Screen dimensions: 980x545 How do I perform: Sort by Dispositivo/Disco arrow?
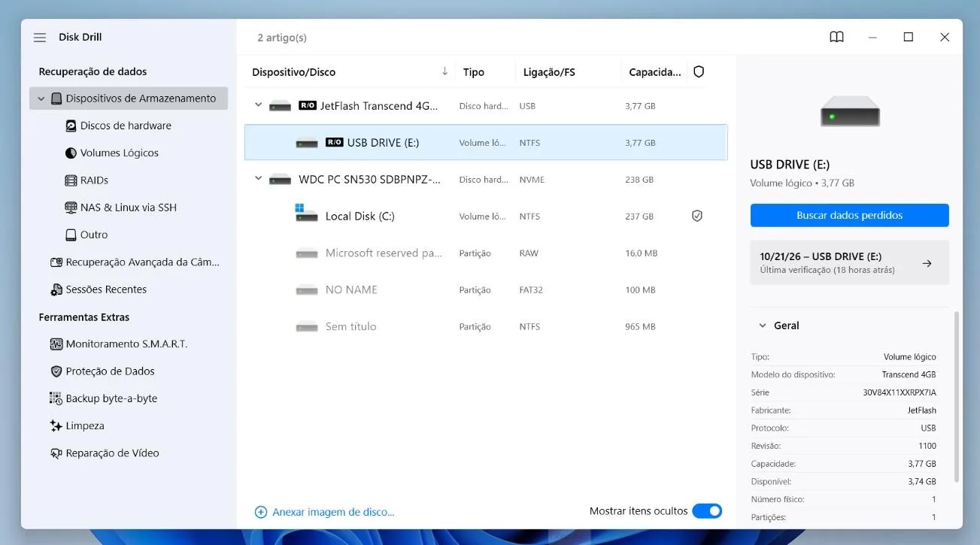tap(444, 71)
